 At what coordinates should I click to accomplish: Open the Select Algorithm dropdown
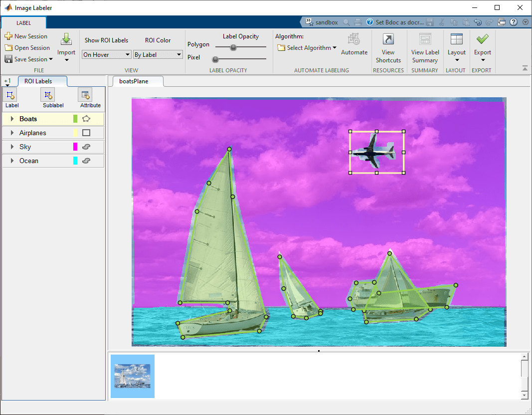point(307,48)
